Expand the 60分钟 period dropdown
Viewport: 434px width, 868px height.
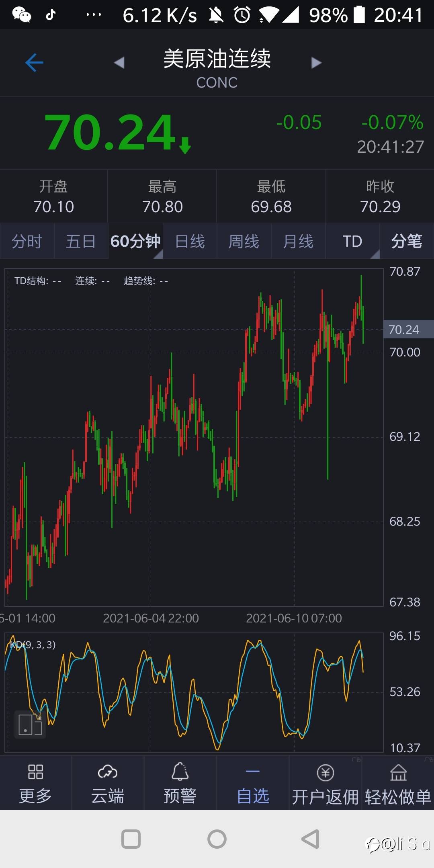coord(135,242)
